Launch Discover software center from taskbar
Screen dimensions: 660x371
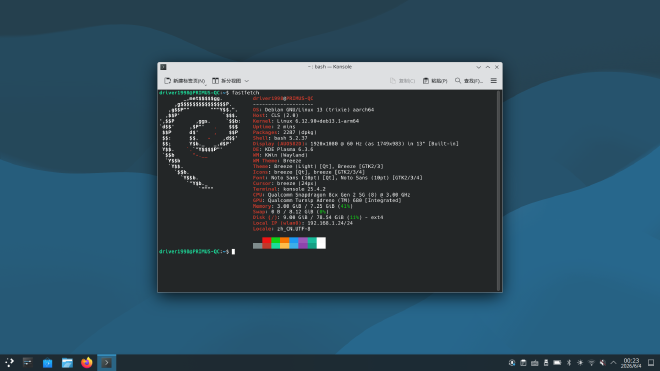coord(48,363)
